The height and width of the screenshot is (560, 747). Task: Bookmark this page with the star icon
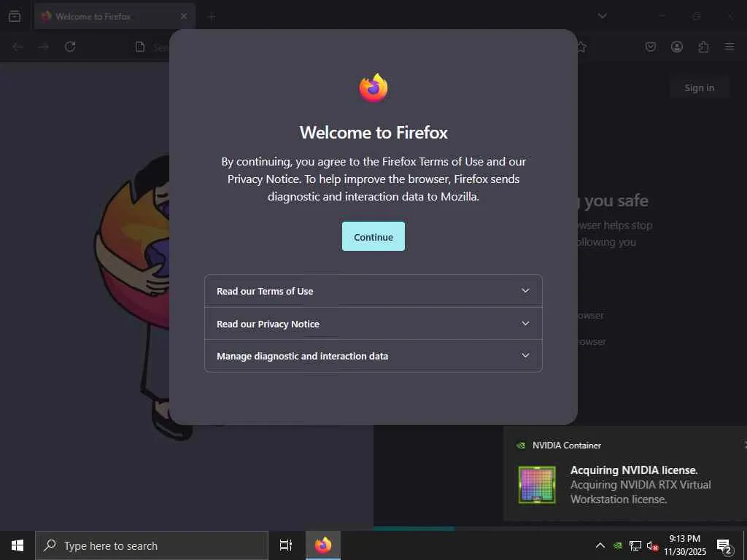click(581, 47)
